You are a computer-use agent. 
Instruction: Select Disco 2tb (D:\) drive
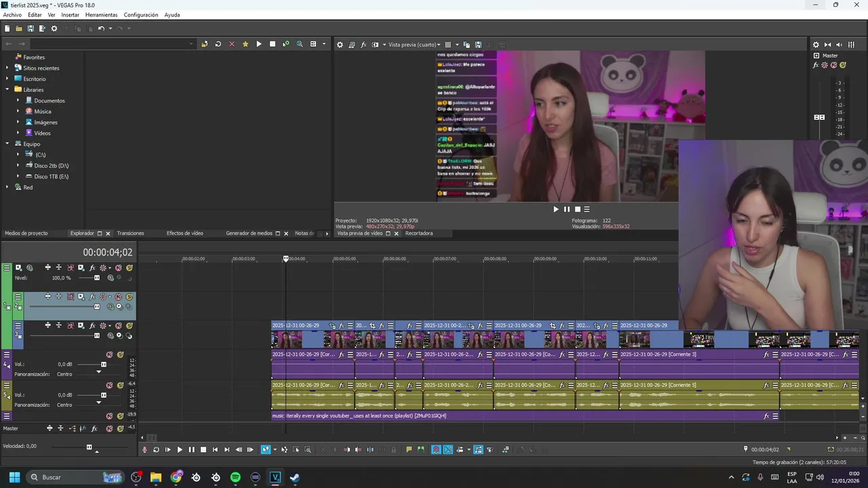click(51, 165)
